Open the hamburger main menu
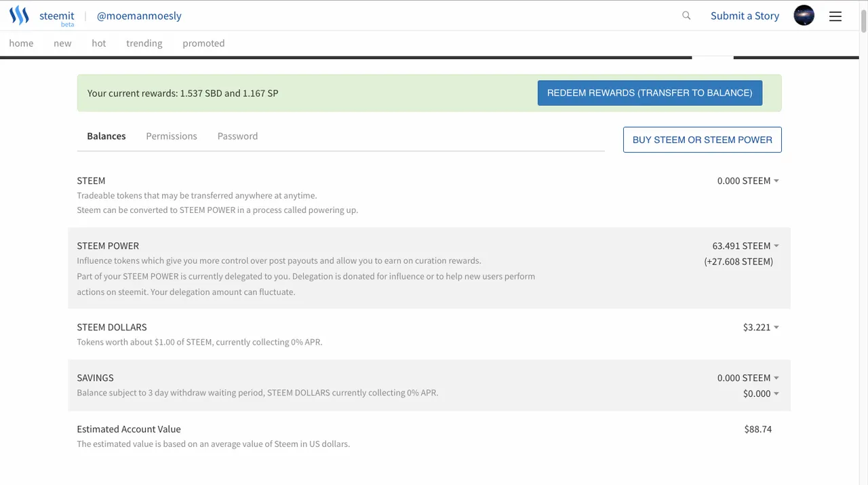Screen dimensions: 868x485 coord(835,16)
